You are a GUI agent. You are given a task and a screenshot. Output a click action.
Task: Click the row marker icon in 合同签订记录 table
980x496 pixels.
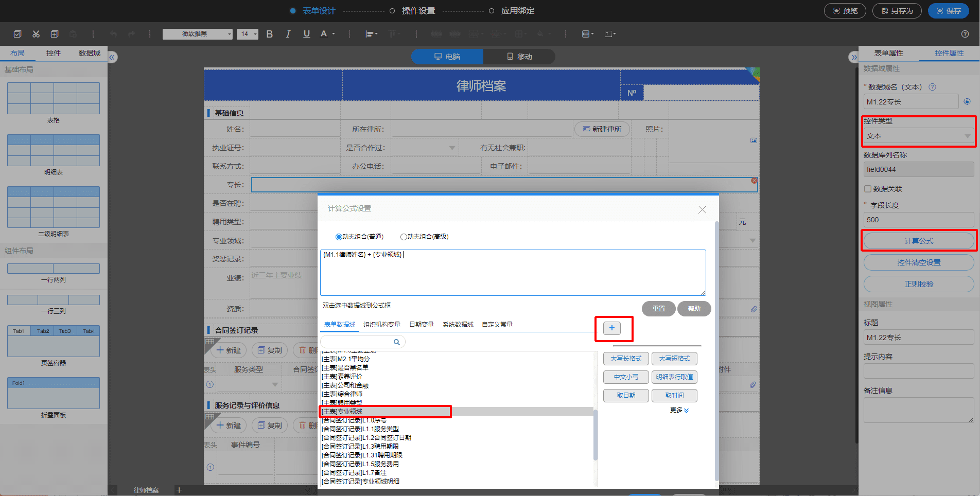coord(209,384)
